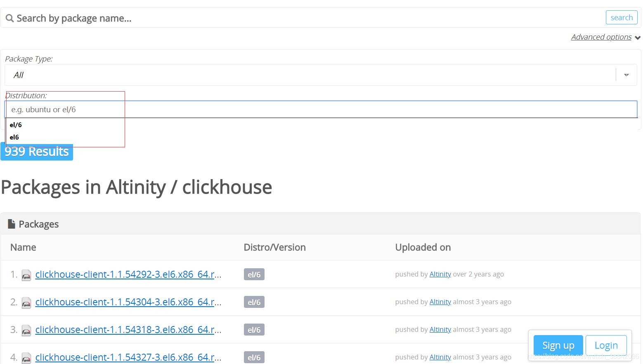Collapse the Advanced options chevron
Viewport: 643px width, 364px height.
[x=638, y=38]
